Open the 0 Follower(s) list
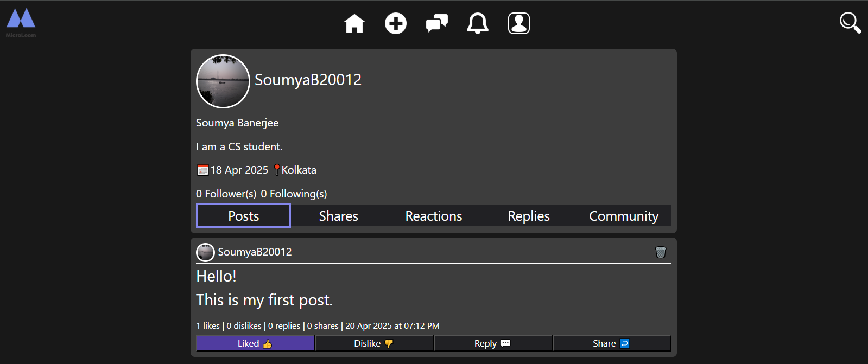868x364 pixels. 226,194
